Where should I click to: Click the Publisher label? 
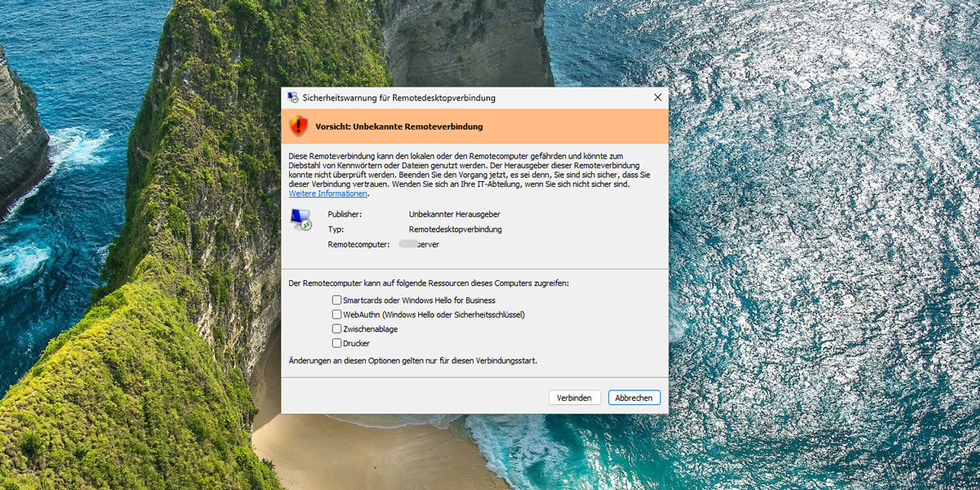(344, 214)
